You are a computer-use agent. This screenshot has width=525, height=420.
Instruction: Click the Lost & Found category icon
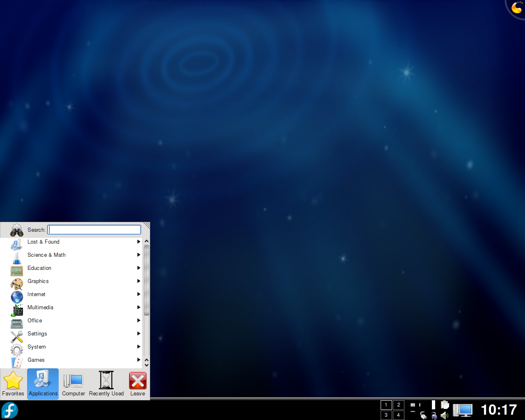click(x=17, y=244)
